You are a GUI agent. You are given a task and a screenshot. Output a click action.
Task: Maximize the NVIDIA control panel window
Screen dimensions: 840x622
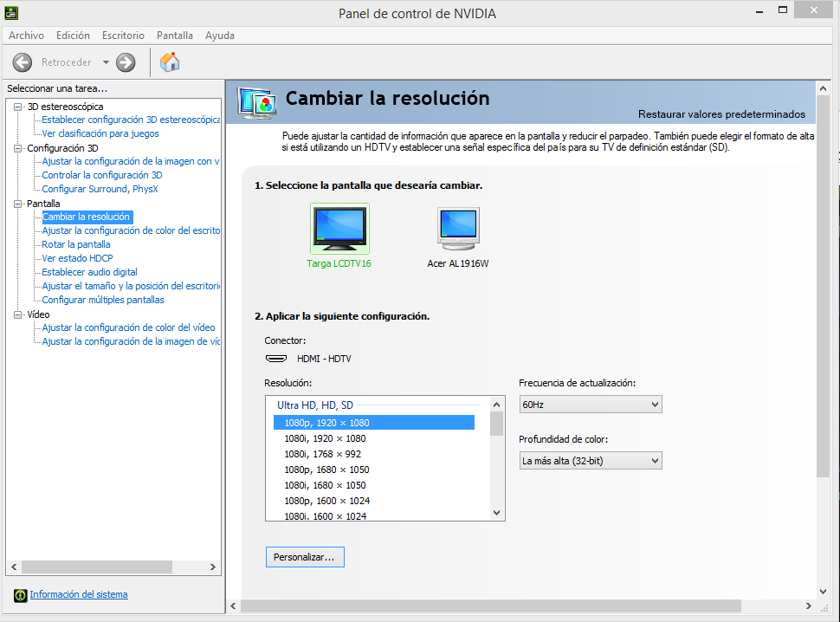[x=783, y=10]
